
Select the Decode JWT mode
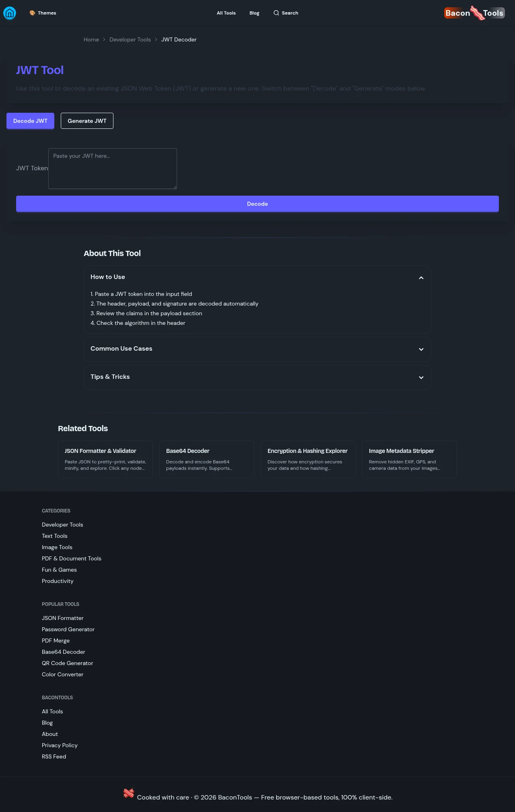pyautogui.click(x=30, y=121)
